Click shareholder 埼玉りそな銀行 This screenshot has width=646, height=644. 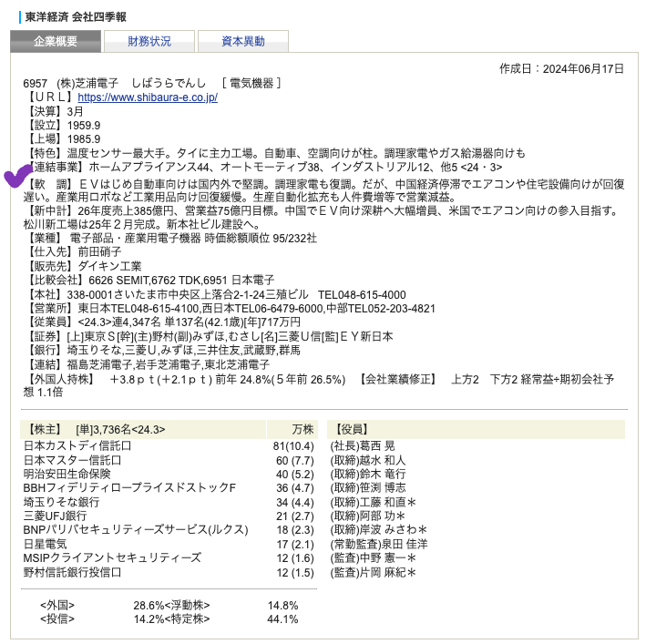(x=61, y=502)
